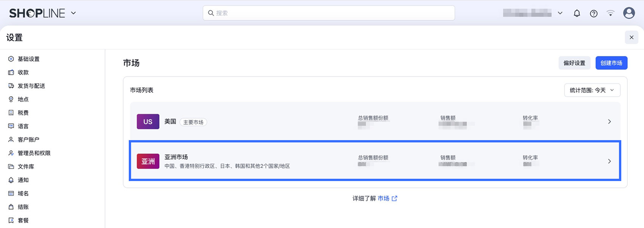The height and width of the screenshot is (228, 644).
Task: Open 发货与配送 settings
Action: 31,86
